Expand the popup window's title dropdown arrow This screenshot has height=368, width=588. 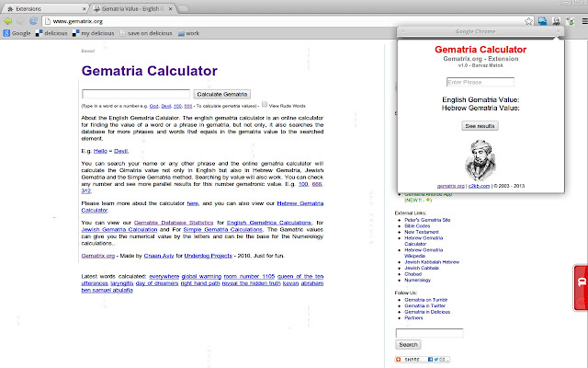tap(402, 31)
